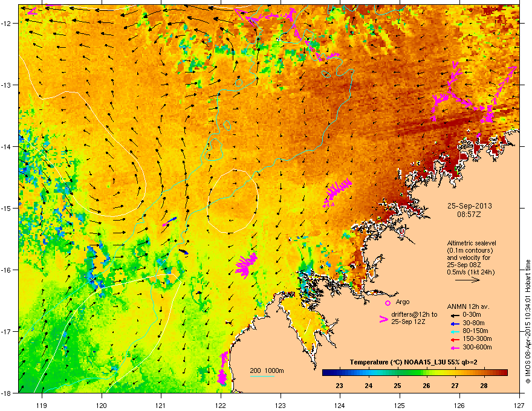Image resolution: width=532 pixels, height=411 pixels.
Task: Click the Altimetric sealevel caption
Action: tap(472, 243)
